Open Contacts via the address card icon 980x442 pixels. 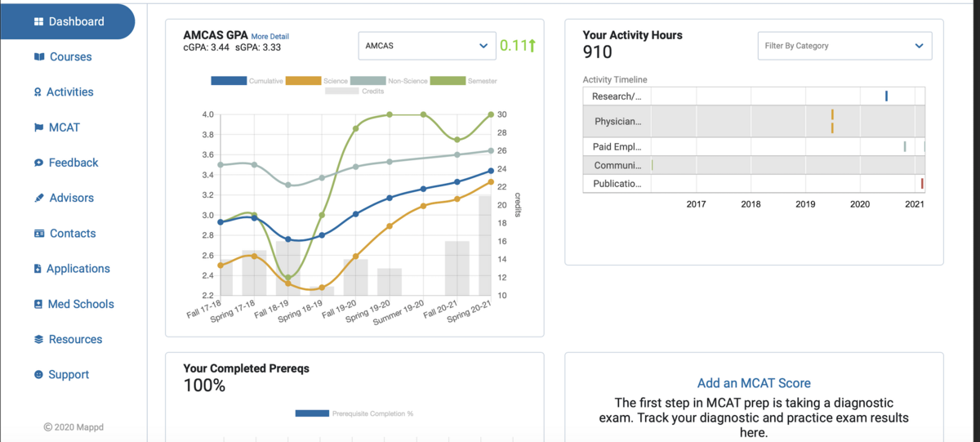click(38, 234)
